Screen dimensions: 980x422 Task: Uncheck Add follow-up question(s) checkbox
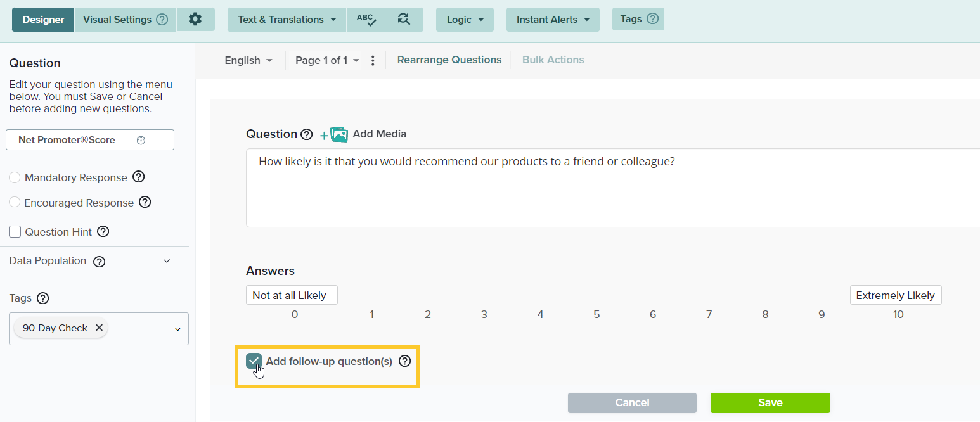tap(254, 361)
